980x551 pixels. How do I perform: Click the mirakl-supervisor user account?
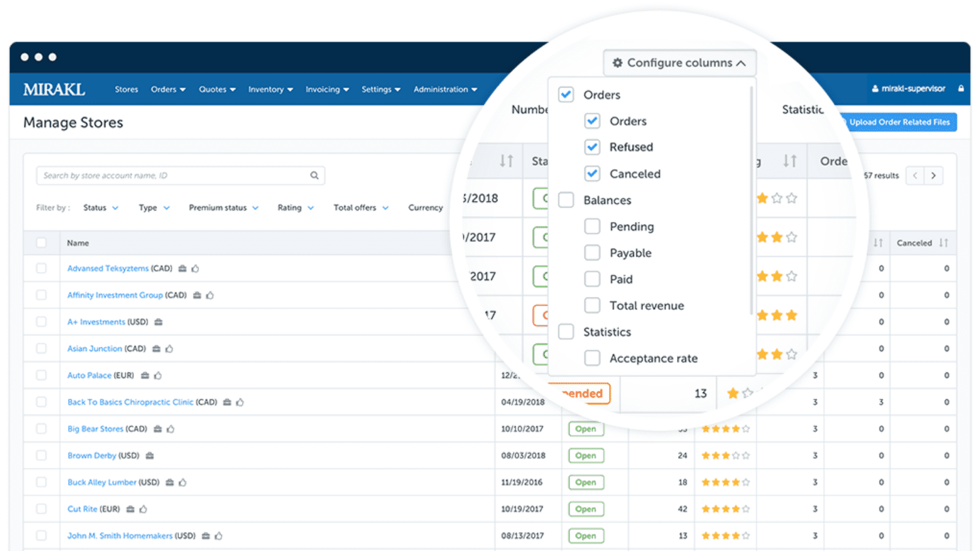[x=908, y=89]
